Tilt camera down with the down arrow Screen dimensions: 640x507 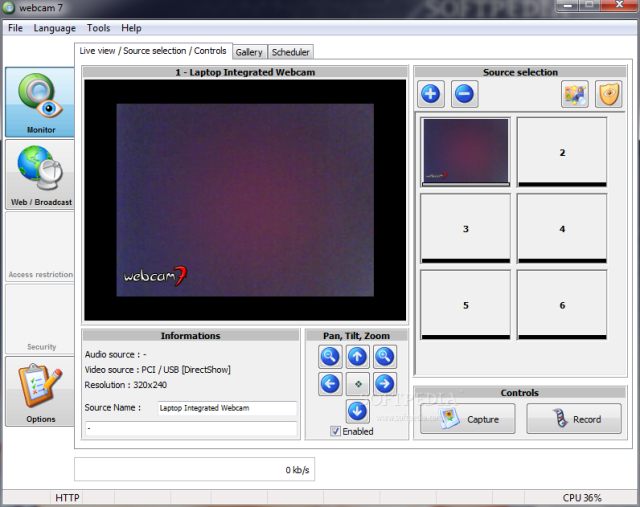(357, 411)
